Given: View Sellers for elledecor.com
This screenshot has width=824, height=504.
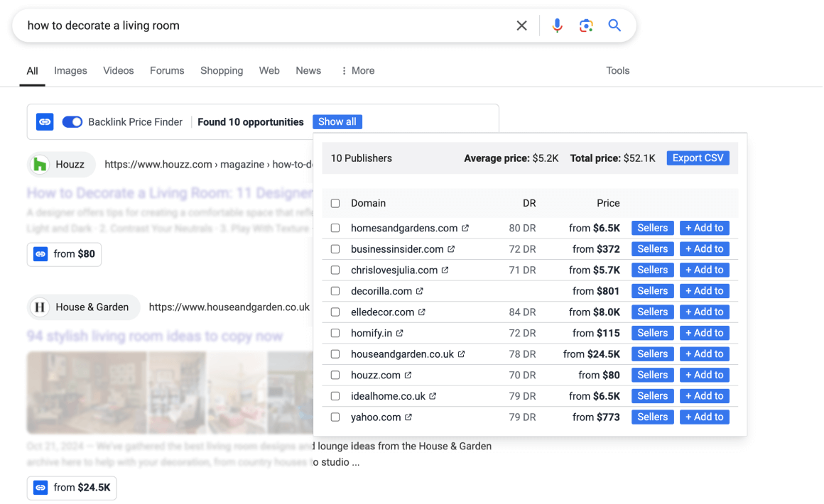Looking at the screenshot, I should 653,312.
